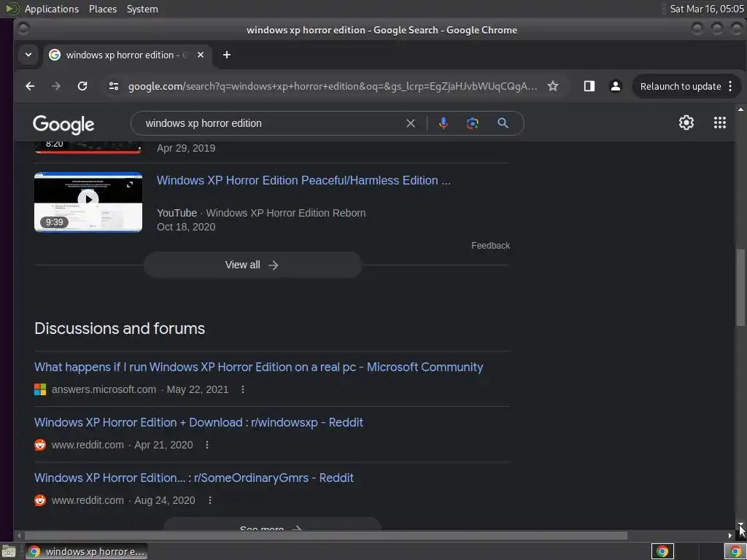Click the magnifier search button

click(503, 123)
